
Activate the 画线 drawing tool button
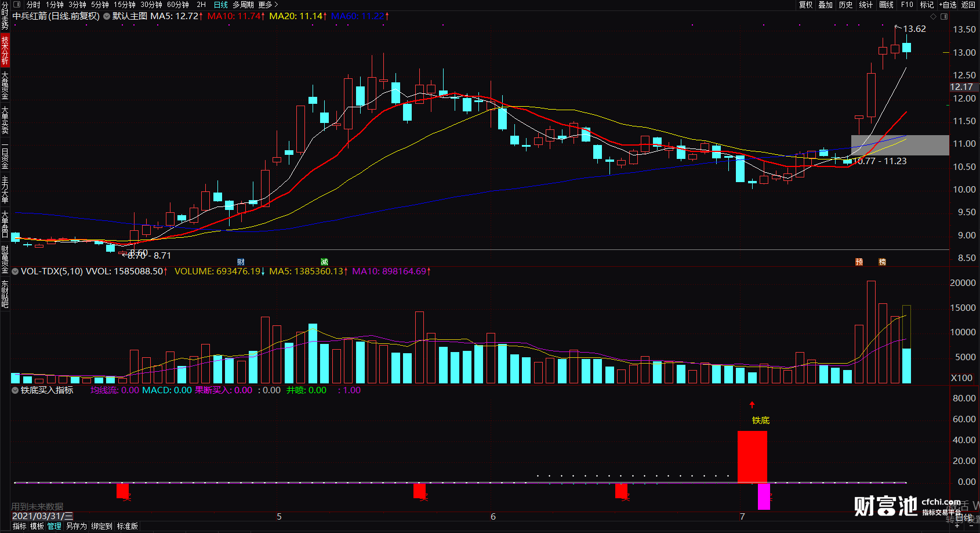887,5
